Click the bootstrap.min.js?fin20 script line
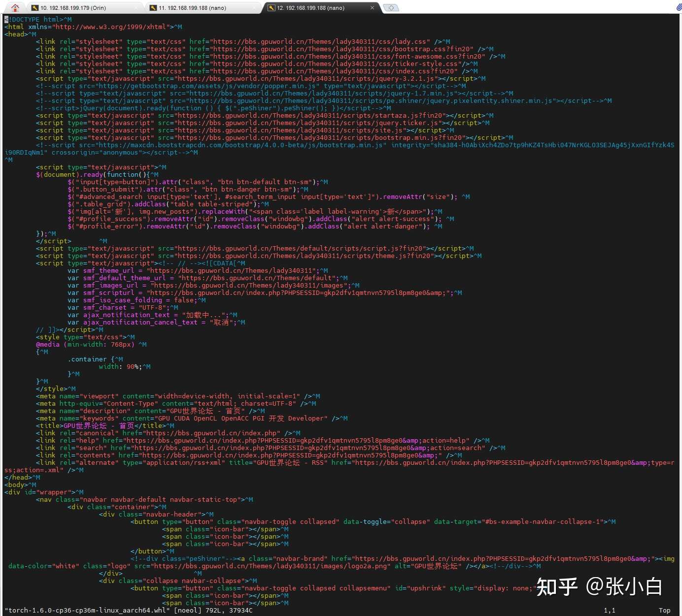Image resolution: width=682 pixels, height=616 pixels. pos(274,137)
